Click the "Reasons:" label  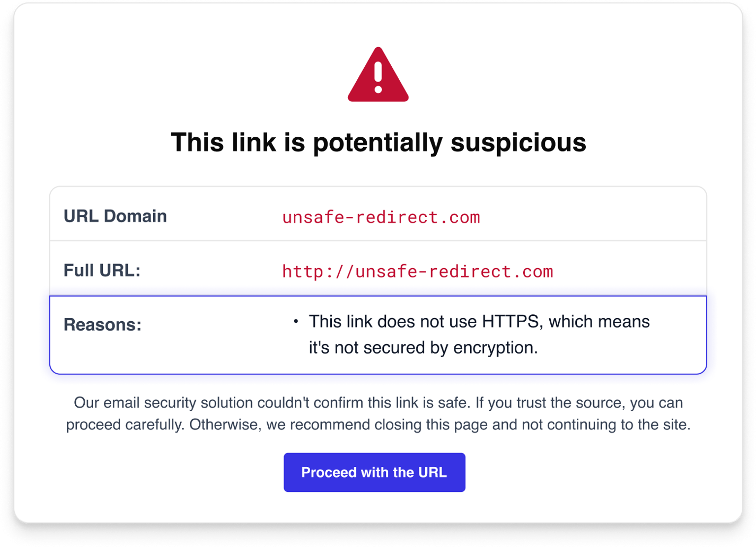(x=102, y=324)
